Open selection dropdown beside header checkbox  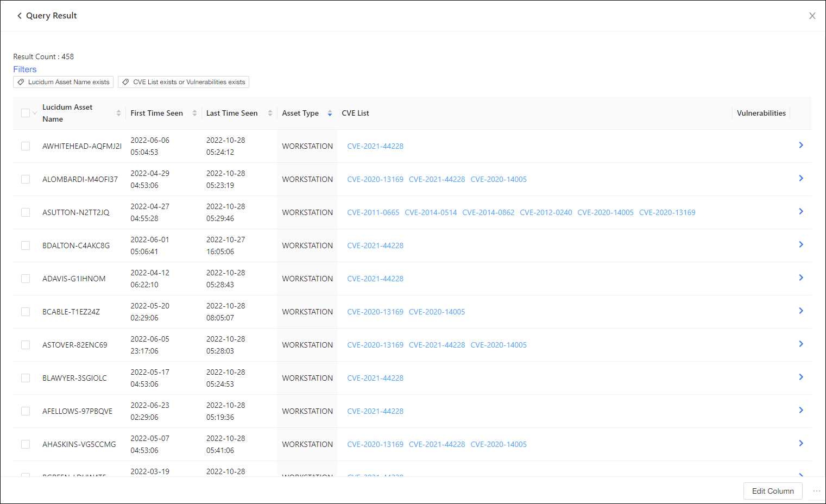click(x=35, y=113)
